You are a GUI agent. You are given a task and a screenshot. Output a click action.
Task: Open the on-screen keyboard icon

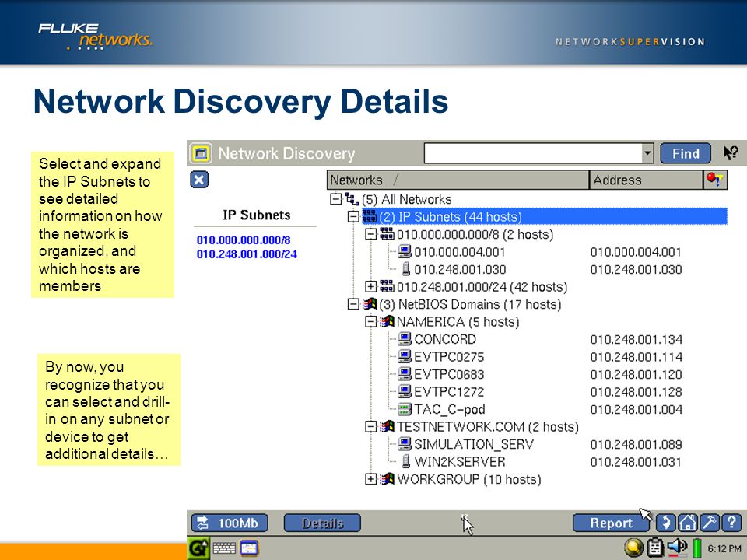coord(224,548)
